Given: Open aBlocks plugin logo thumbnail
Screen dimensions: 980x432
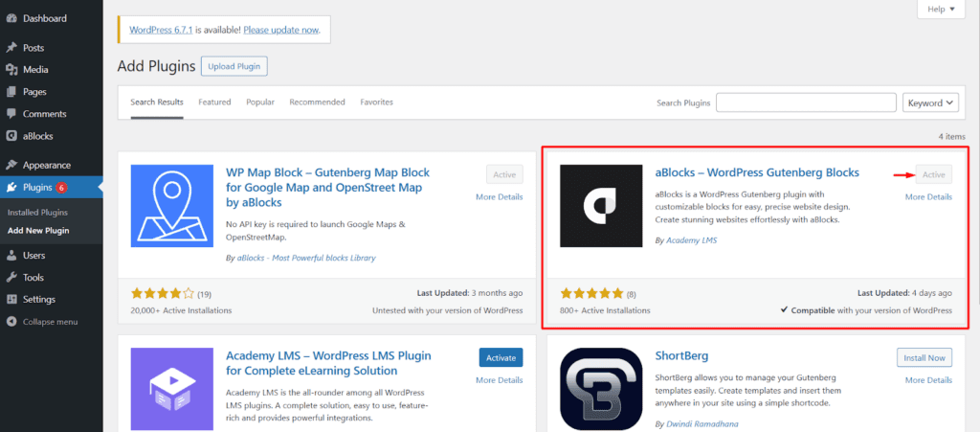Looking at the screenshot, I should point(601,206).
